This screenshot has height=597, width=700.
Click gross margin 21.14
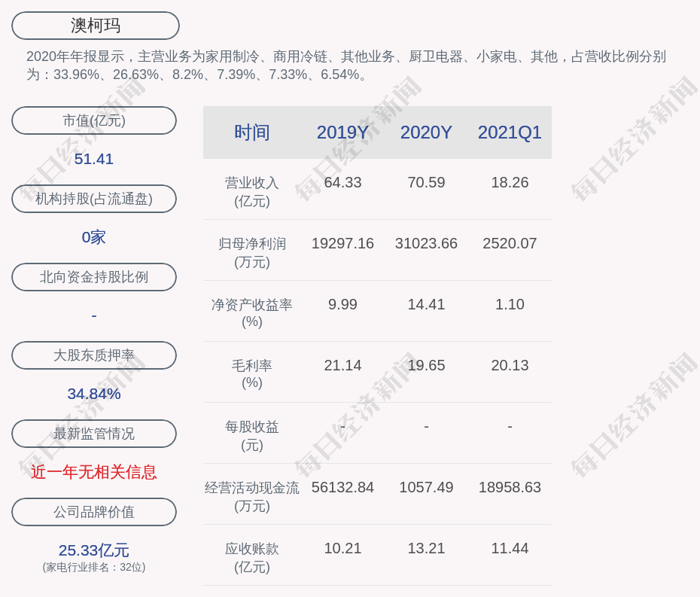click(x=342, y=366)
